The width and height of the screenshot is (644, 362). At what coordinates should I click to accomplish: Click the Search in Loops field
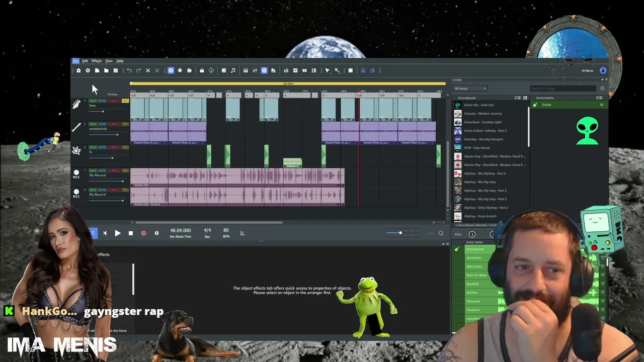563,88
